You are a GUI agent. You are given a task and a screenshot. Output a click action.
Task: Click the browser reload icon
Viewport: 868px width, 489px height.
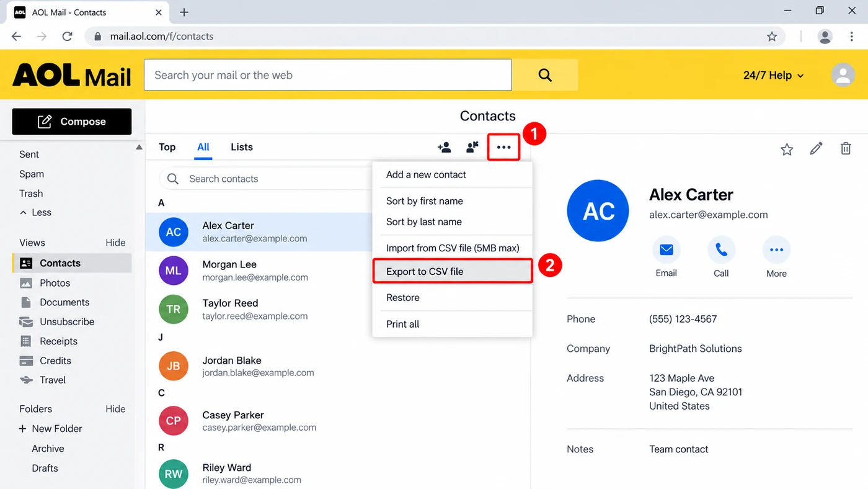point(67,37)
